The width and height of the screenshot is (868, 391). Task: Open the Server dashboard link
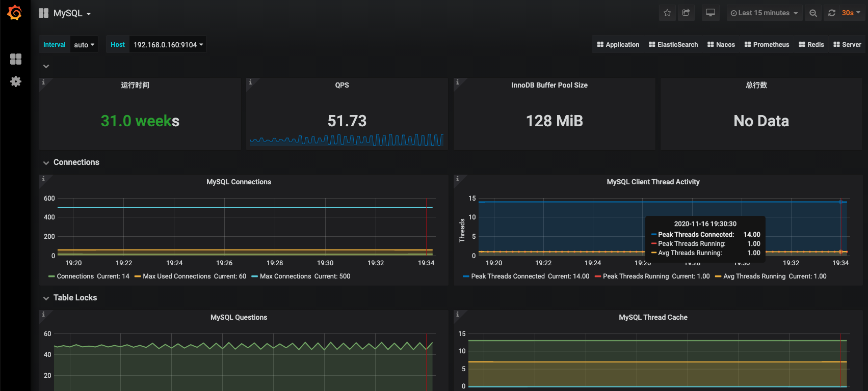point(847,45)
